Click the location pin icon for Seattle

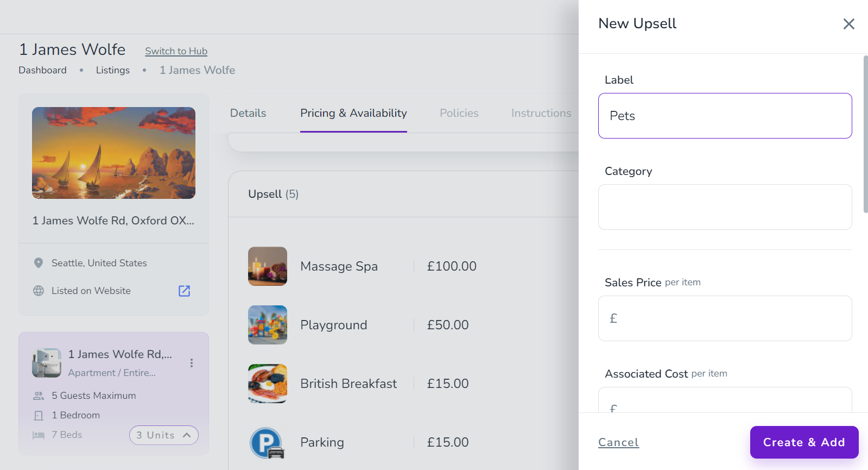[x=39, y=263]
